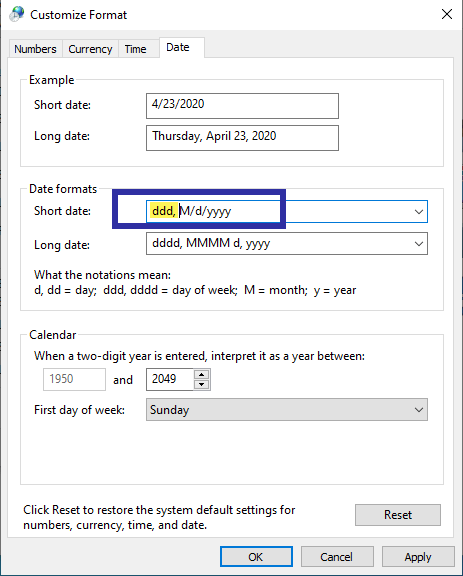Click the Long date example field
Image resolution: width=463 pixels, height=576 pixels.
click(x=242, y=138)
